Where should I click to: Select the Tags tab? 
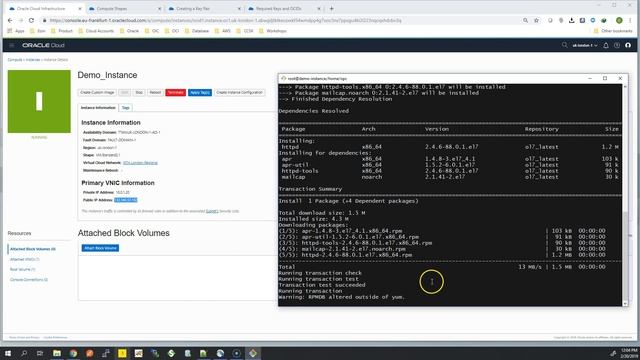pyautogui.click(x=125, y=108)
